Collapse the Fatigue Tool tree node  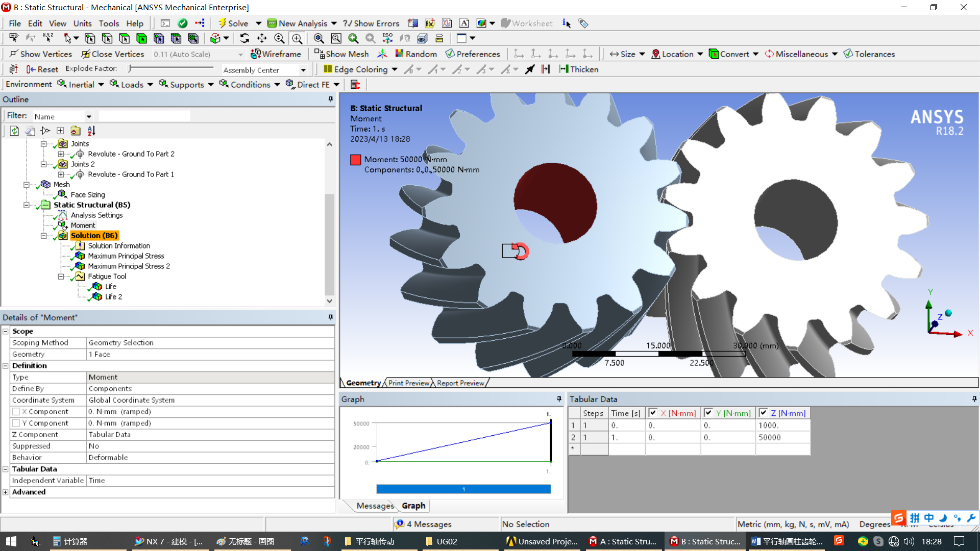pyautogui.click(x=61, y=276)
